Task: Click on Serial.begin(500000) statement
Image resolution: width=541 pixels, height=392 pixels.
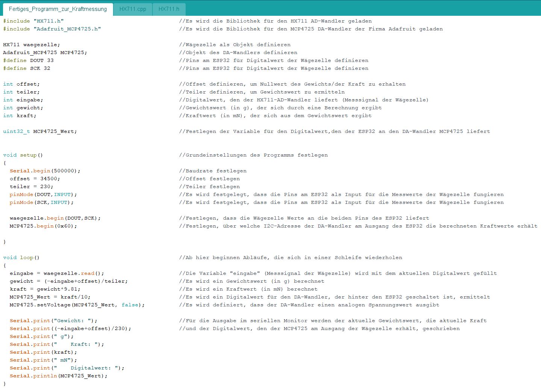Action: pyautogui.click(x=45, y=171)
